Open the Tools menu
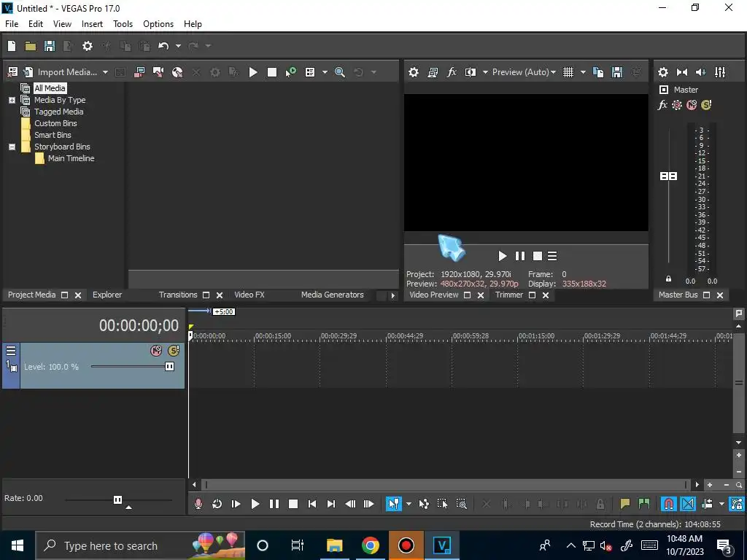This screenshot has width=747, height=560. 123,24
